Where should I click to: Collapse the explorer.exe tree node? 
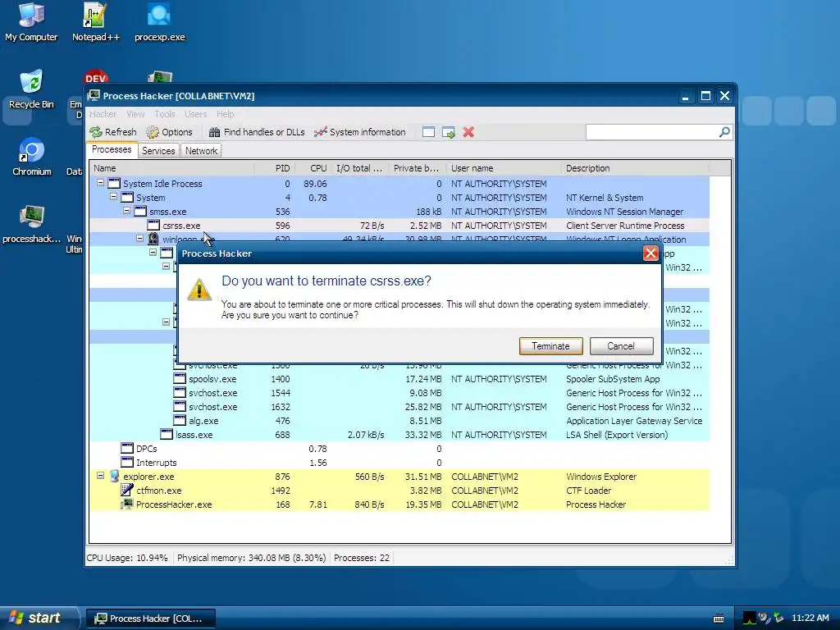pyautogui.click(x=100, y=476)
